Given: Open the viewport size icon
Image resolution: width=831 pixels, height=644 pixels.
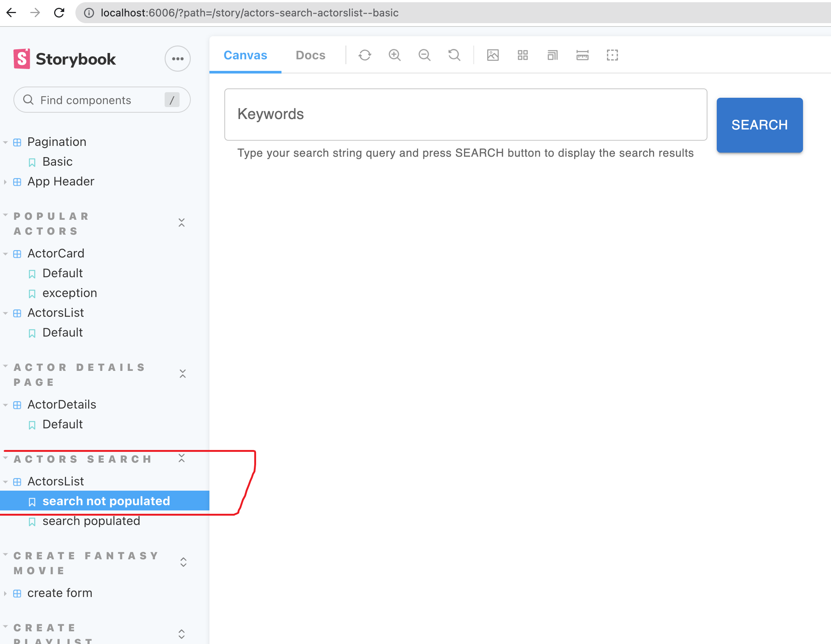Looking at the screenshot, I should tap(553, 56).
